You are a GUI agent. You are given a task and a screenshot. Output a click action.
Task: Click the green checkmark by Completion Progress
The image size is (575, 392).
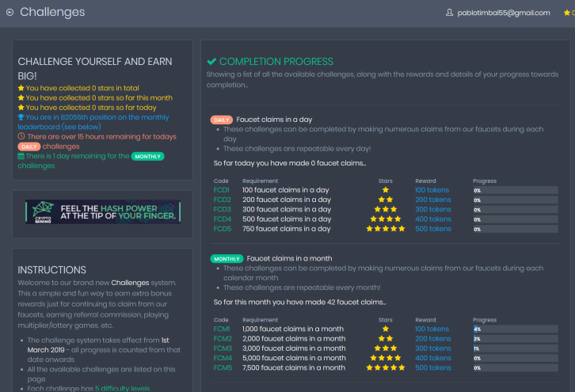pos(211,61)
